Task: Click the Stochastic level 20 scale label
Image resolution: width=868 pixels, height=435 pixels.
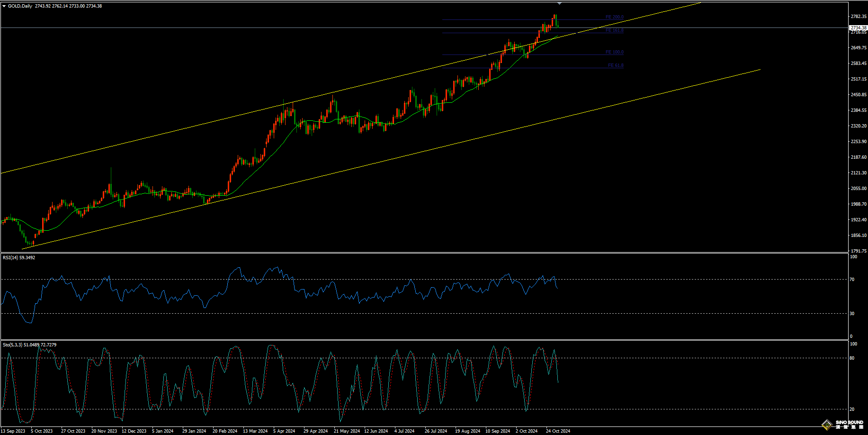Action: pyautogui.click(x=852, y=409)
